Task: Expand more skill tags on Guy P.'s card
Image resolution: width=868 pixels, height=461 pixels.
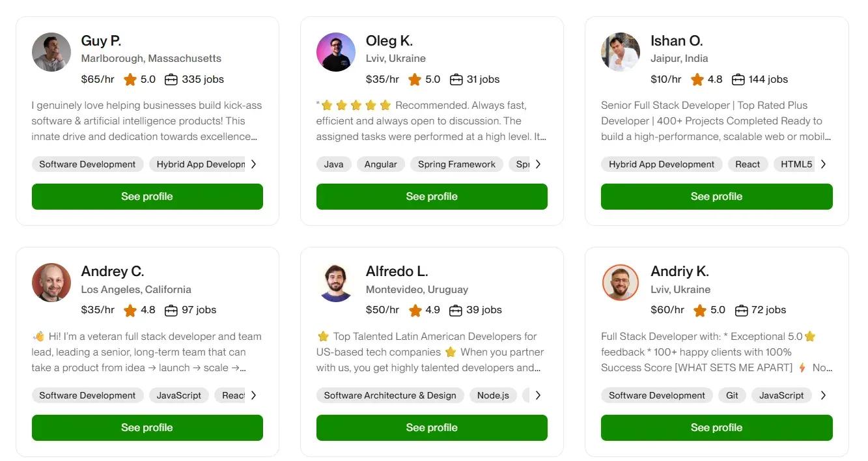Action: 253,164
